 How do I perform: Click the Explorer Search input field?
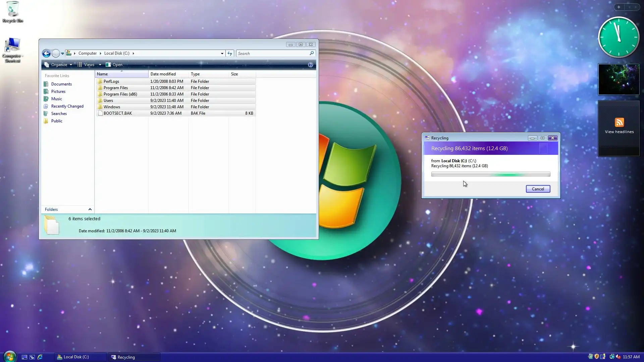[x=272, y=53]
